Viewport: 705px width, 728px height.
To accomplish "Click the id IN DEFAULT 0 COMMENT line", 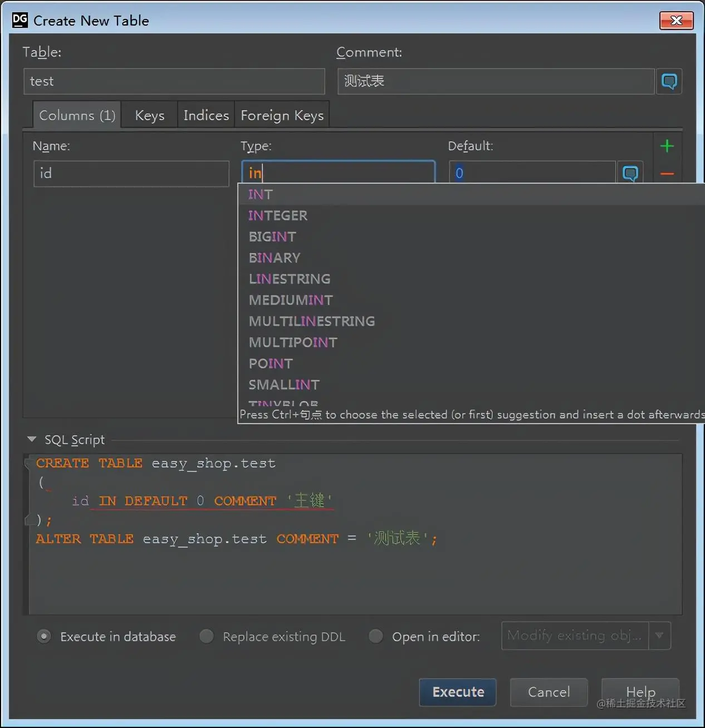I will coord(203,500).
